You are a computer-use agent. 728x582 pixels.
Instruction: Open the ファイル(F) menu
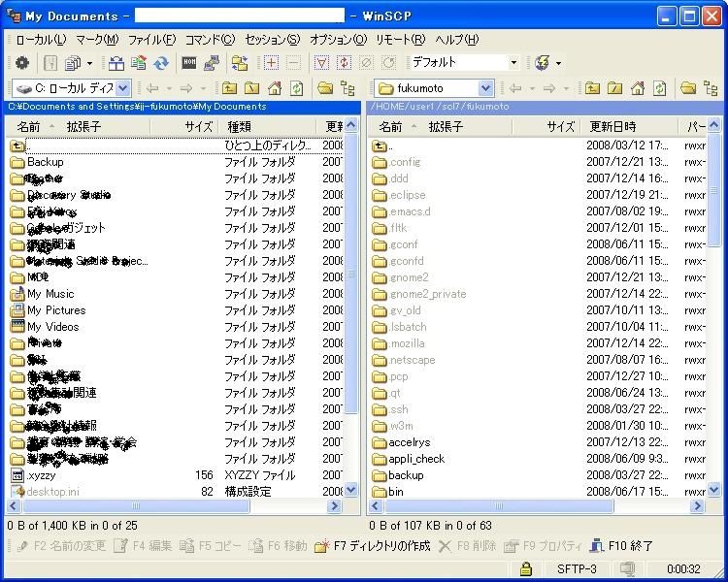[151, 40]
